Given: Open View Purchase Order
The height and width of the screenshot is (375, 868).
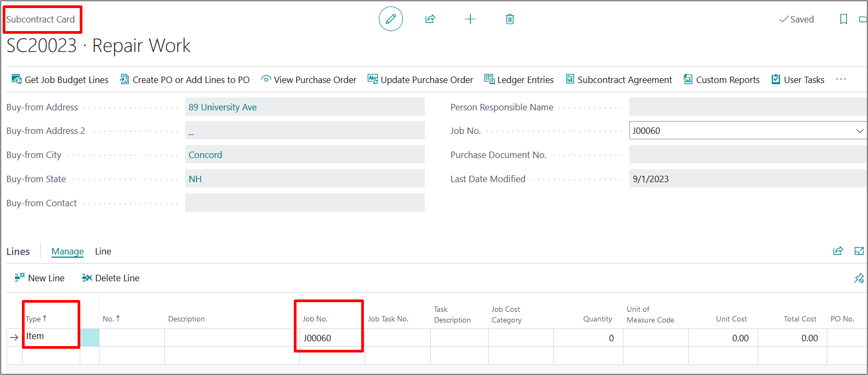Looking at the screenshot, I should (309, 80).
